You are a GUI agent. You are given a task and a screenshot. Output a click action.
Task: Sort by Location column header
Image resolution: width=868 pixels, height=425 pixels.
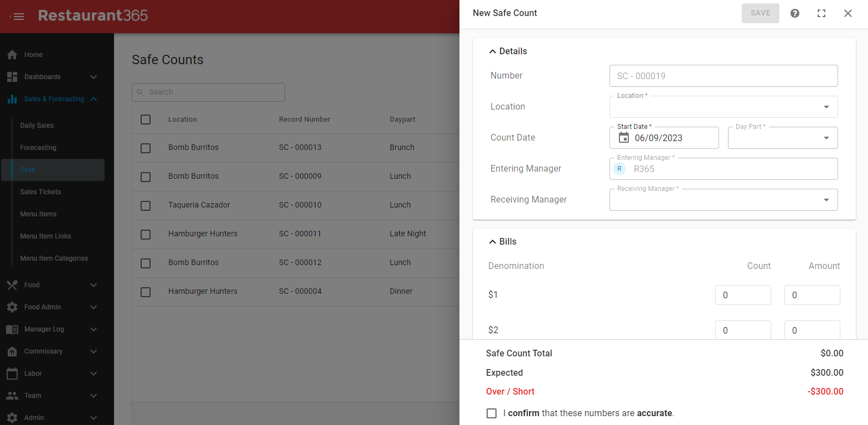click(x=183, y=120)
